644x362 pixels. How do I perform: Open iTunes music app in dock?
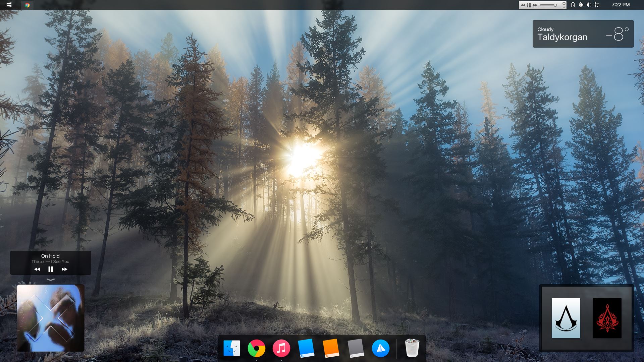[x=281, y=349]
